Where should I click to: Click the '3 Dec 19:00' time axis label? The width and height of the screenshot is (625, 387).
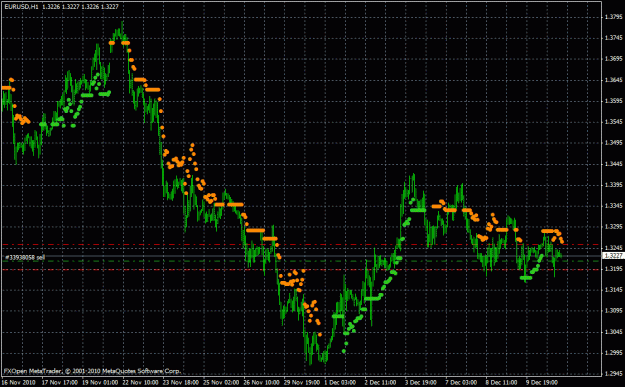click(x=421, y=382)
